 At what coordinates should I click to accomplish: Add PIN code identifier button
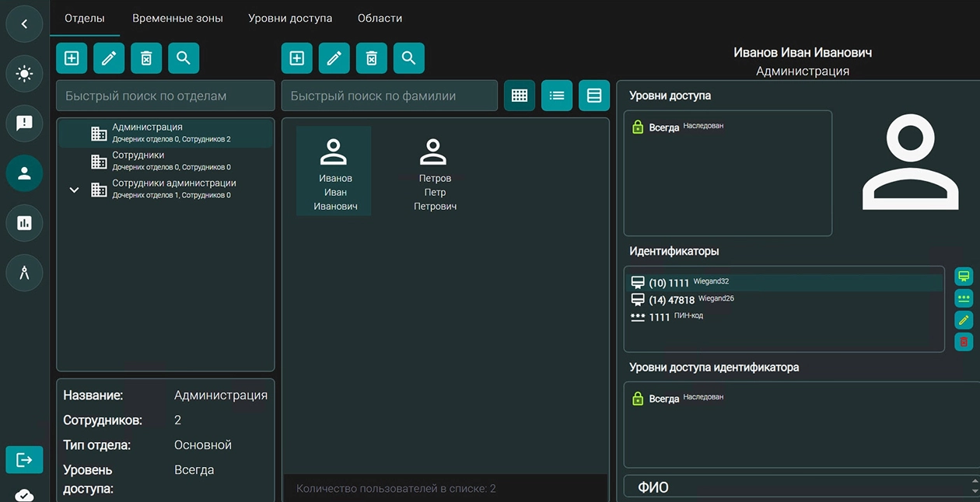click(x=964, y=298)
